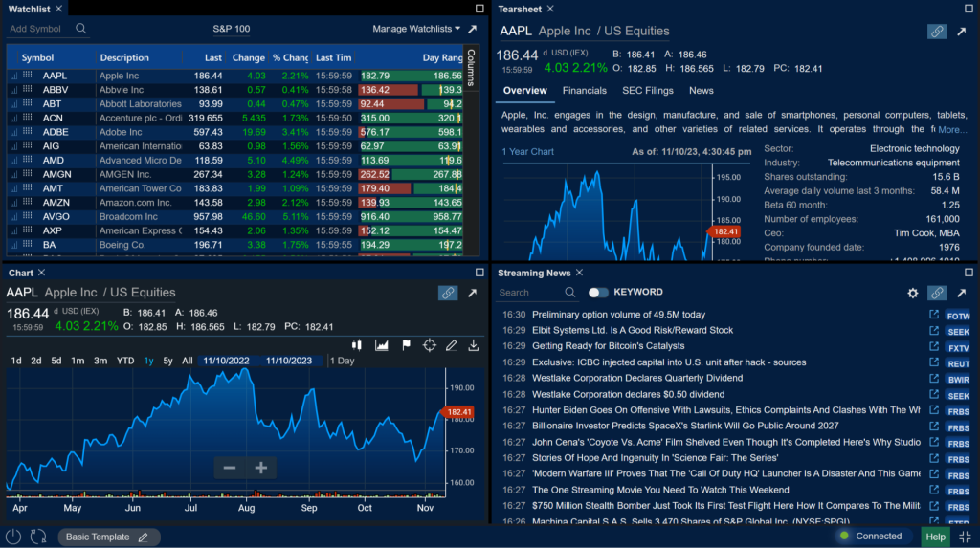Select the pencil drawing tool on chart
This screenshot has width=980, height=548.
[452, 345]
